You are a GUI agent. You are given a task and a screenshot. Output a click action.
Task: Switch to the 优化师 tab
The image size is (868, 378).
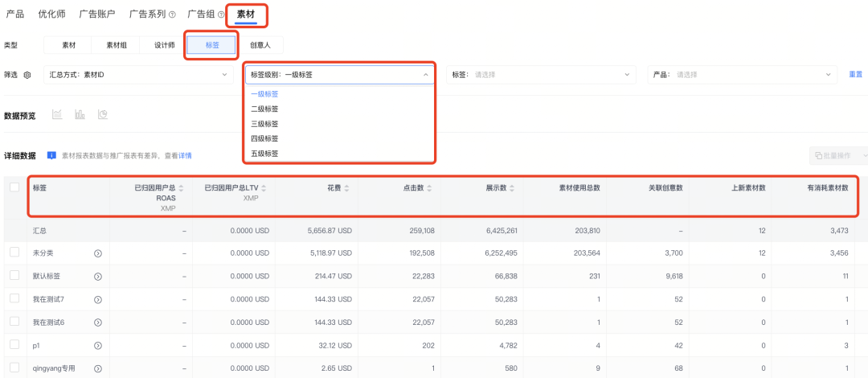(x=51, y=14)
